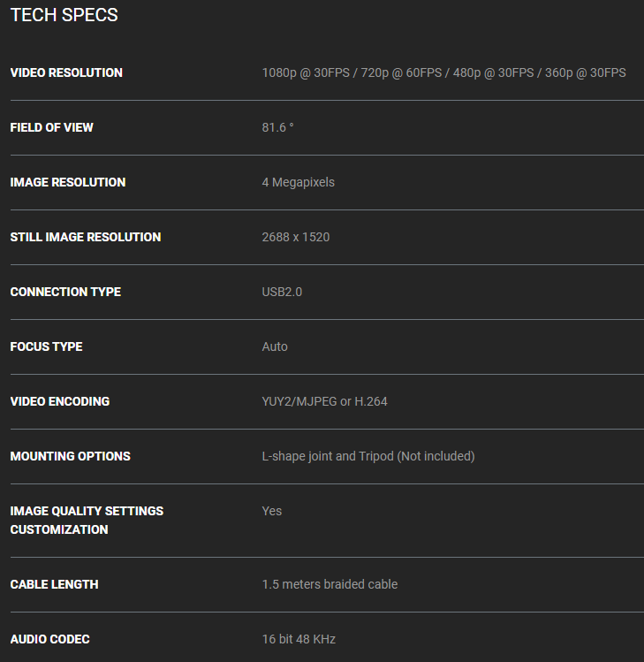Click the Auto focus value

pyautogui.click(x=275, y=346)
